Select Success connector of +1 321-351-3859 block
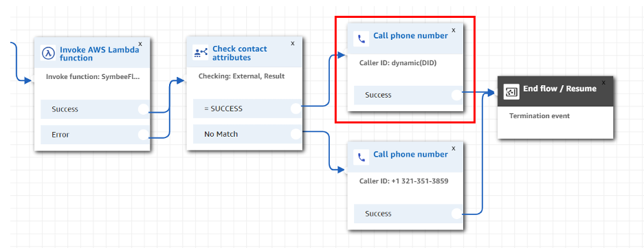This screenshot has width=644, height=248. tap(457, 214)
